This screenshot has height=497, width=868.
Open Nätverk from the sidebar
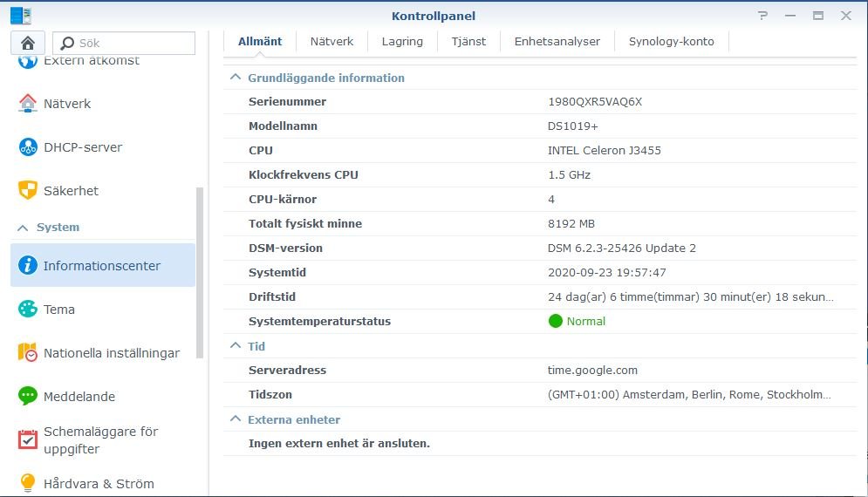click(x=67, y=104)
